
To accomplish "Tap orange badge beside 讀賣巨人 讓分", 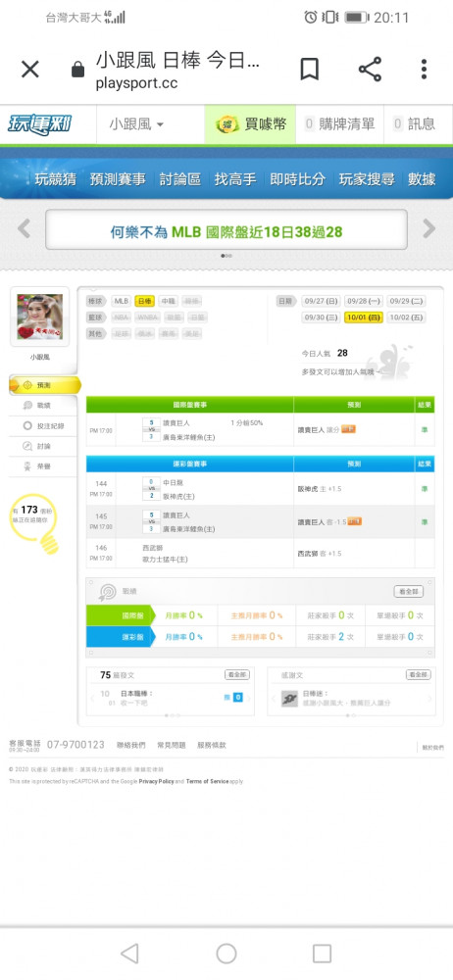I will 348,429.
